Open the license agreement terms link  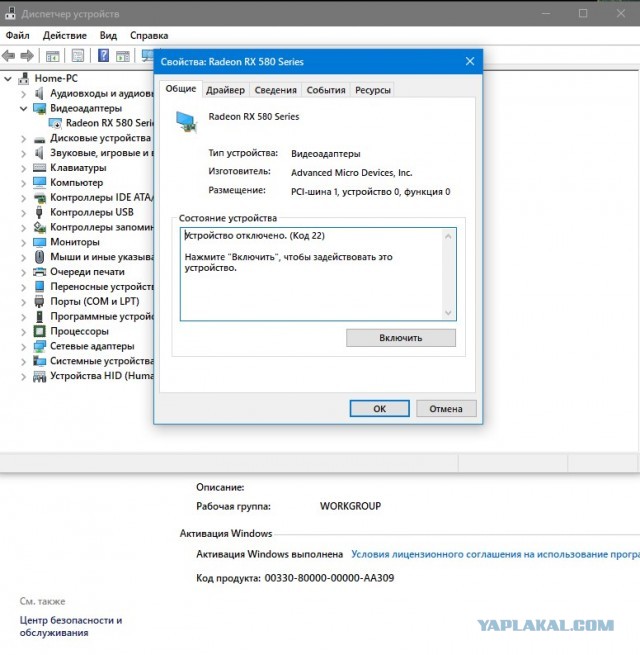click(x=495, y=554)
